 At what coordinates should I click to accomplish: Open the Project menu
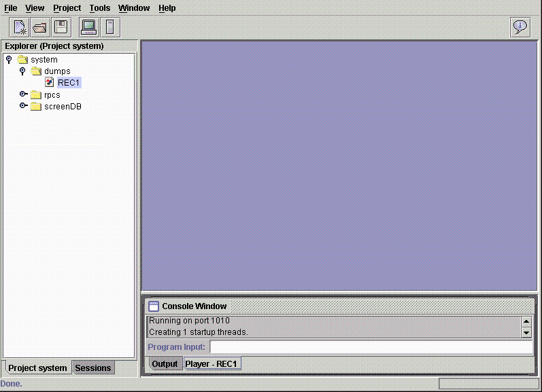tap(67, 7)
